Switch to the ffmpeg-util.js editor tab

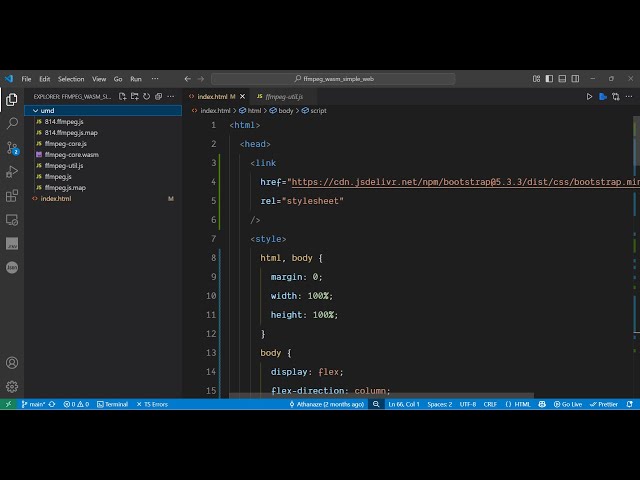point(284,97)
